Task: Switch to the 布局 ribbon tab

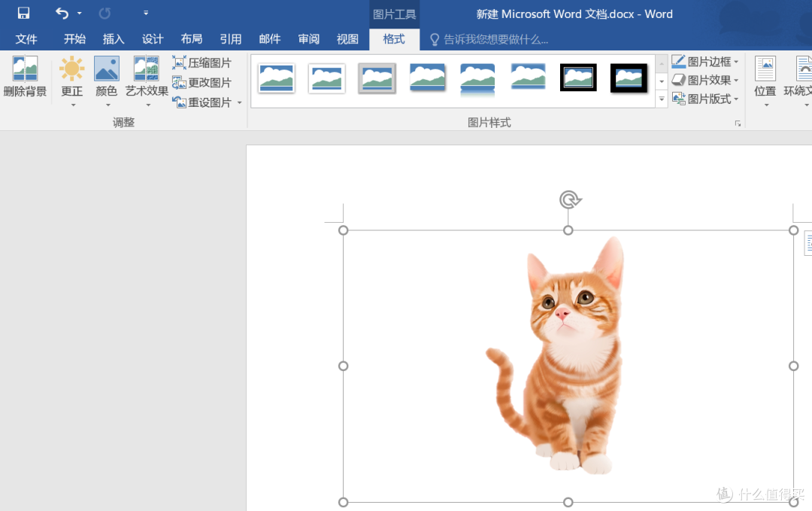Action: click(192, 39)
